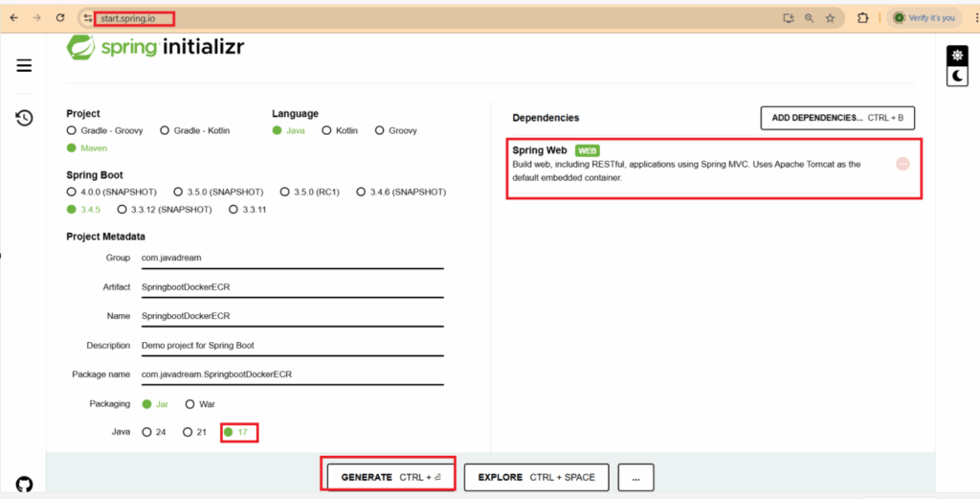Reload the start.spring.io page

(x=60, y=18)
